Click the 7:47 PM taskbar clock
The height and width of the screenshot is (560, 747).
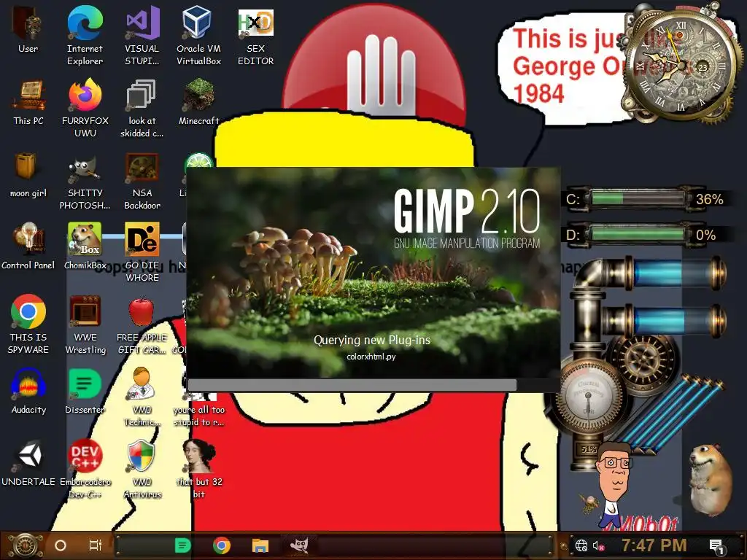click(x=654, y=545)
